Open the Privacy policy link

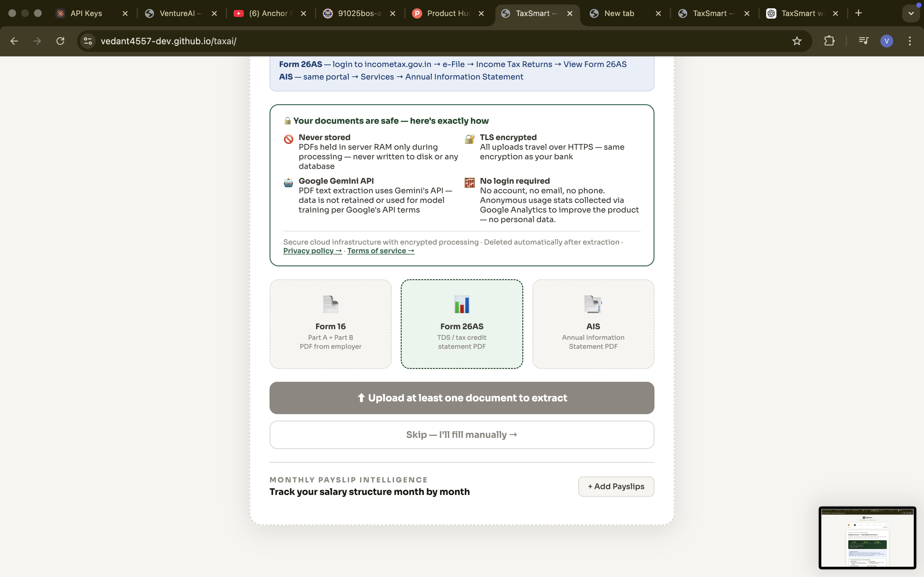[x=312, y=251]
